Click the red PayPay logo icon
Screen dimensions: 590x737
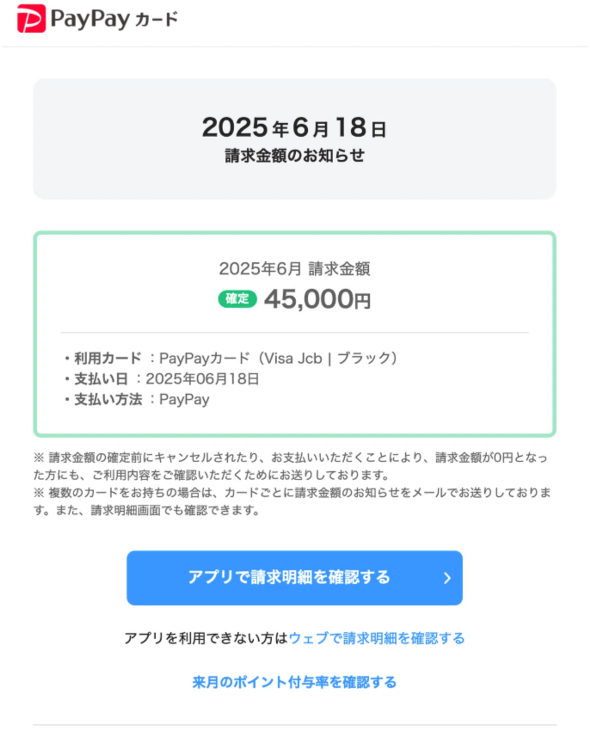[x=31, y=19]
